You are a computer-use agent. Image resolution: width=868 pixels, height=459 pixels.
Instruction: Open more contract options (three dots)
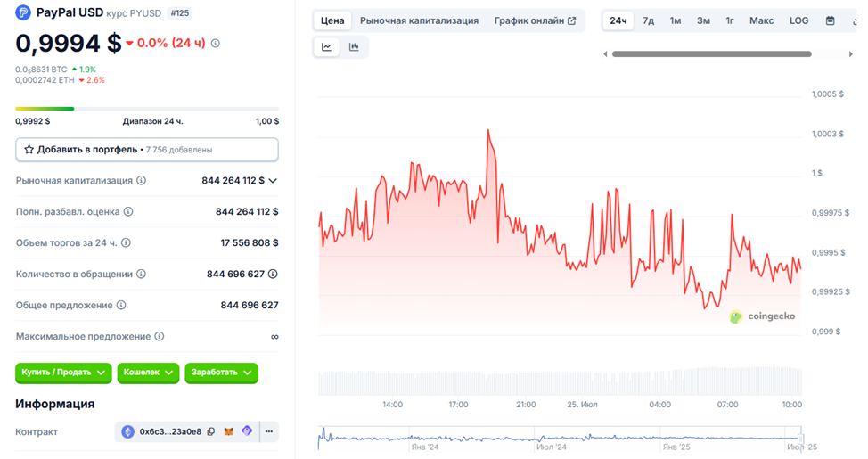269,432
